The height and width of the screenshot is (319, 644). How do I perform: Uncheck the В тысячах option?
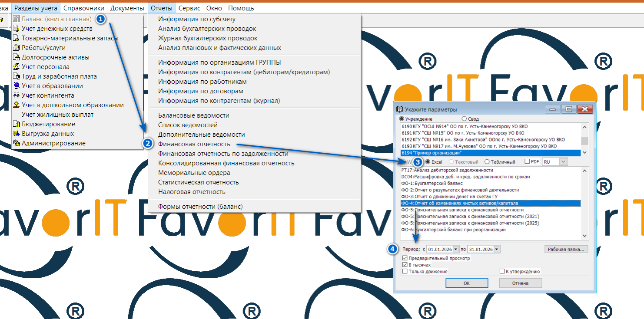[405, 265]
